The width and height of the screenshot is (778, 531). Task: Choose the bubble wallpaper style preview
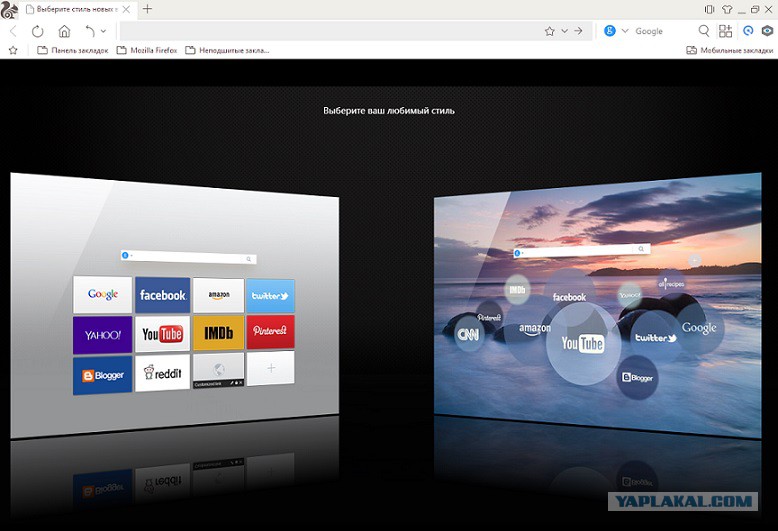pos(597,305)
